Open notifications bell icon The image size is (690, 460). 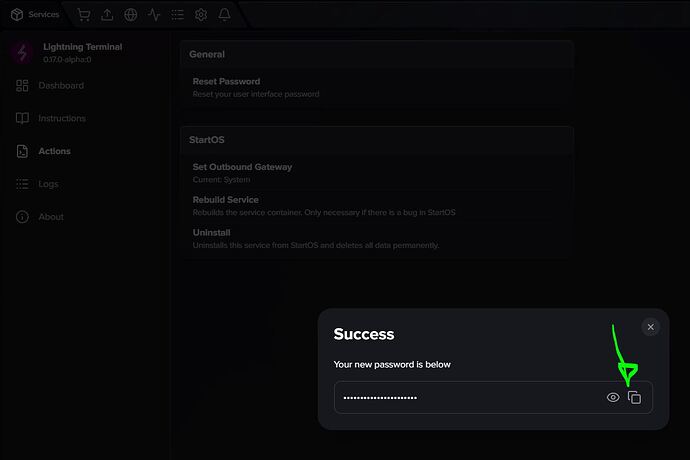pos(224,15)
